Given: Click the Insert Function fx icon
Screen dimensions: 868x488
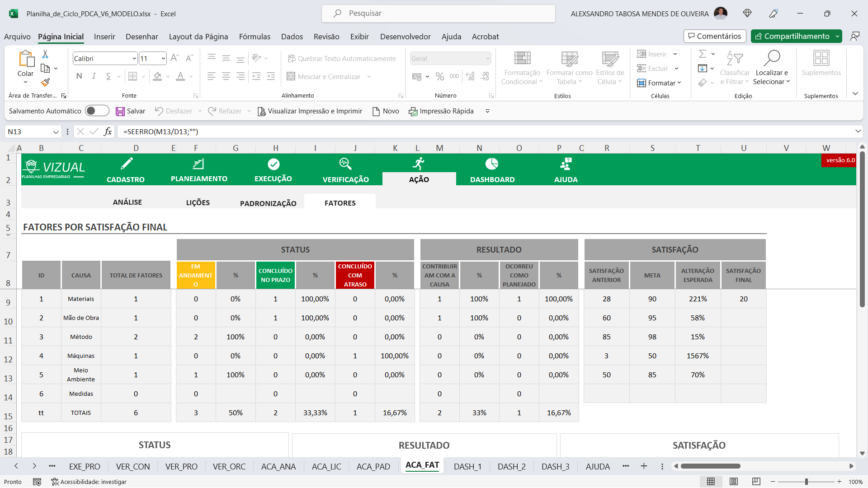Looking at the screenshot, I should (x=108, y=131).
